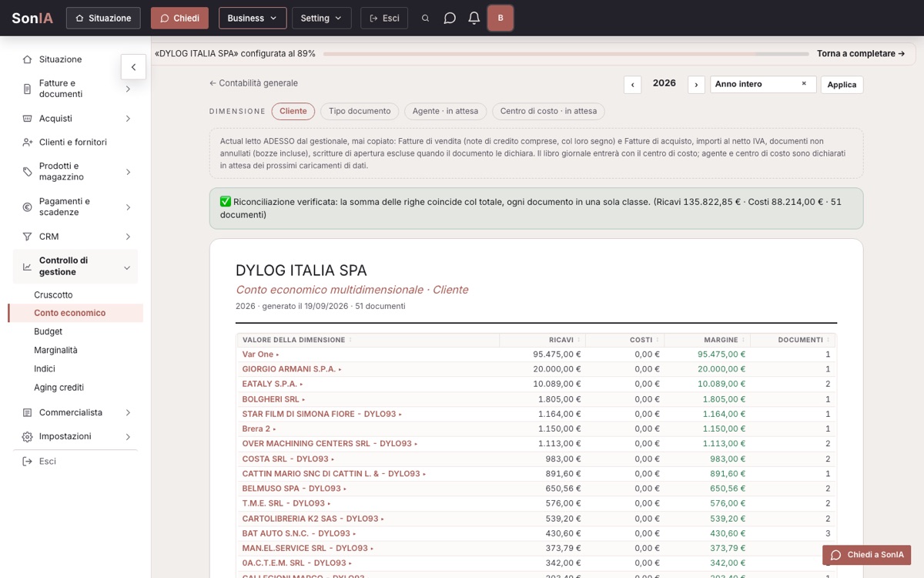Follow the Torna a completare link
Screen dimensions: 924x578
[861, 54]
